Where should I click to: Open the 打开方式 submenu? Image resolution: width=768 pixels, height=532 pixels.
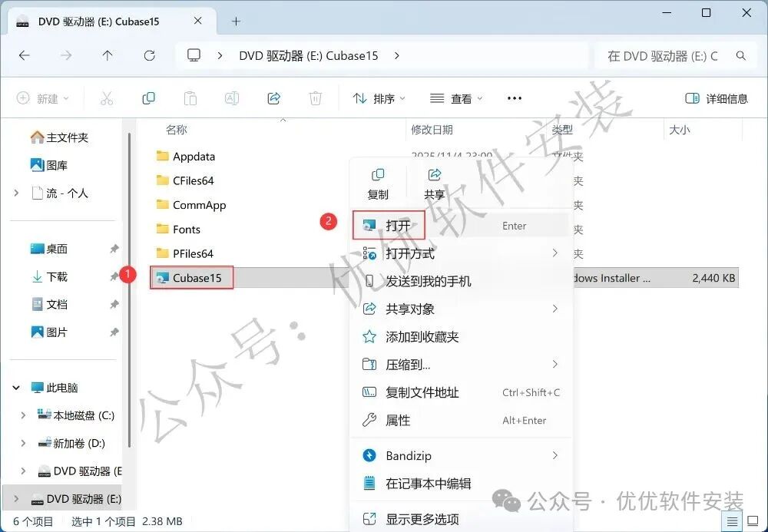[x=461, y=253]
